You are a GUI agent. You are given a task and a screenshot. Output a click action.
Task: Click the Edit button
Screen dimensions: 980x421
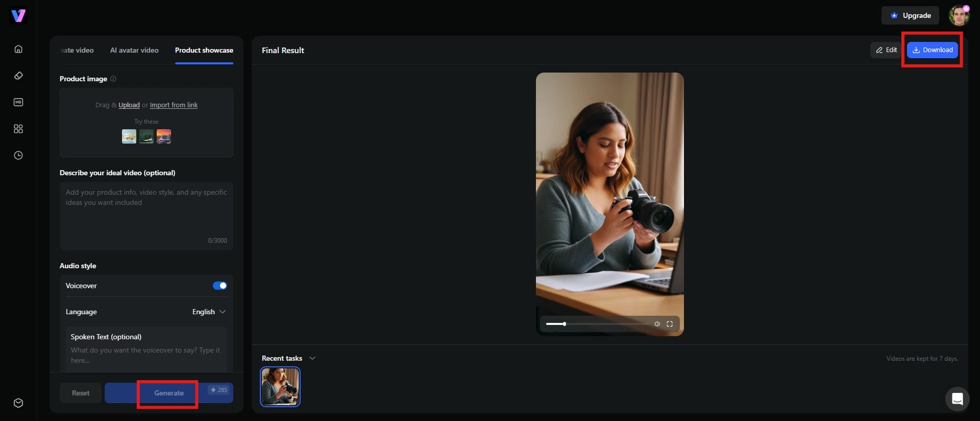point(887,50)
